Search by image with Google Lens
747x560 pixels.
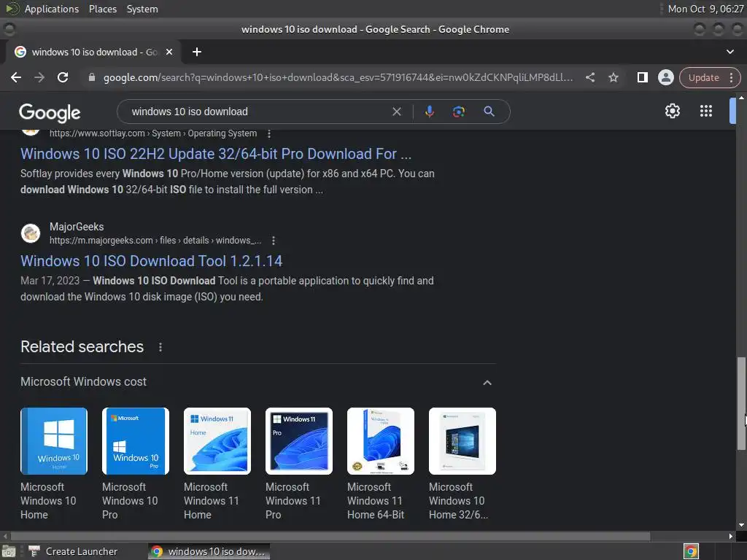tap(458, 112)
